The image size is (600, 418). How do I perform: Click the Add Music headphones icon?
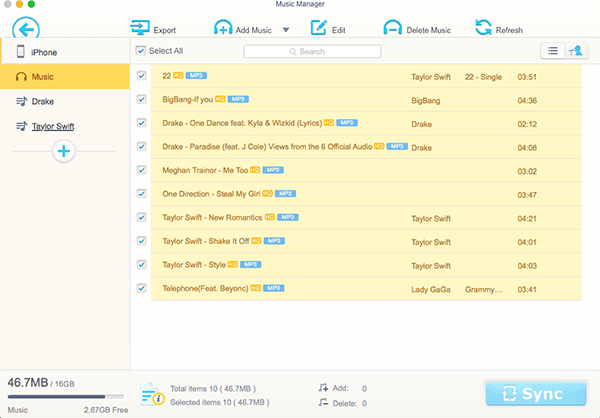(223, 28)
